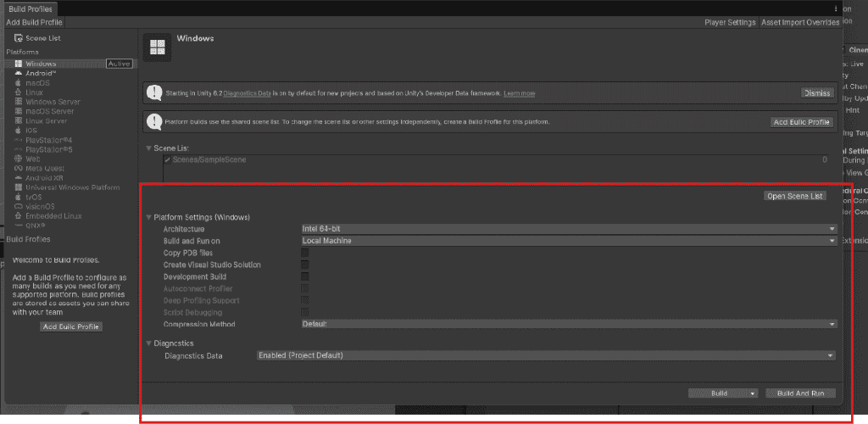Open the Diagnostics Data dropdown
868x424 pixels.
pyautogui.click(x=546, y=355)
